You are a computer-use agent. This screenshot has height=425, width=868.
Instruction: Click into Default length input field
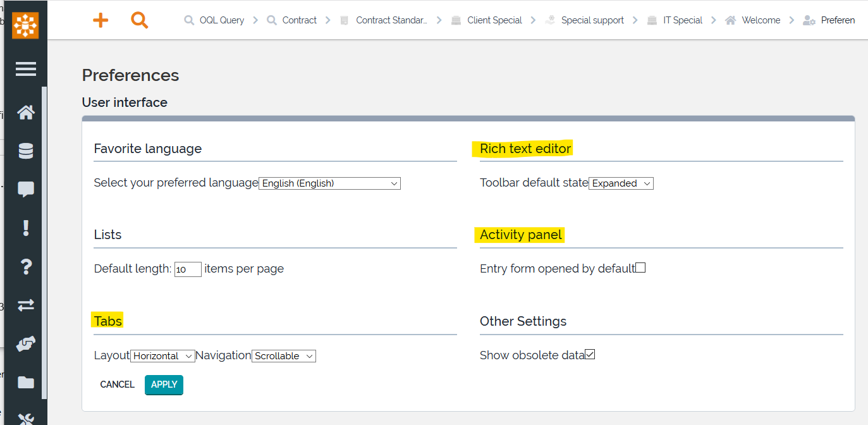pos(188,269)
